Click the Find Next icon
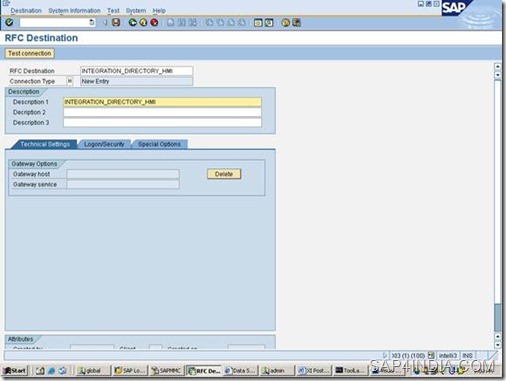Viewport: 506px width, 381px height. coord(193,22)
